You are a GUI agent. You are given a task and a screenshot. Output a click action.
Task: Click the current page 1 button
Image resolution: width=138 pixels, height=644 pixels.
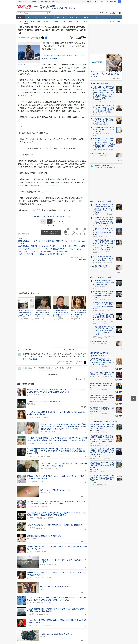[49, 221]
